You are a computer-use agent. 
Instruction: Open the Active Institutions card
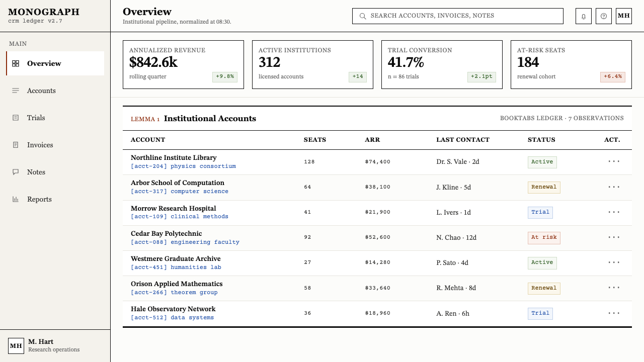click(x=312, y=64)
